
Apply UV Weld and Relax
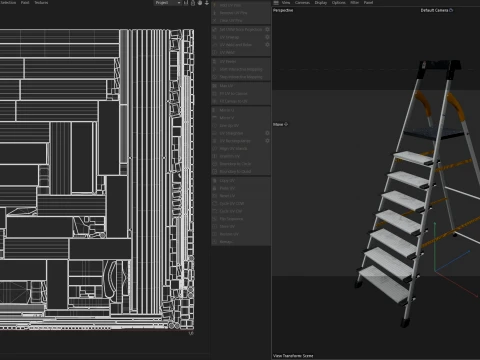[237, 45]
